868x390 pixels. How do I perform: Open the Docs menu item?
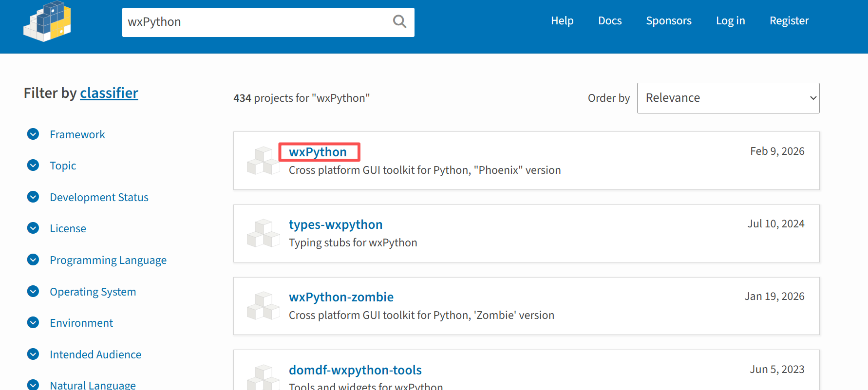click(x=610, y=20)
